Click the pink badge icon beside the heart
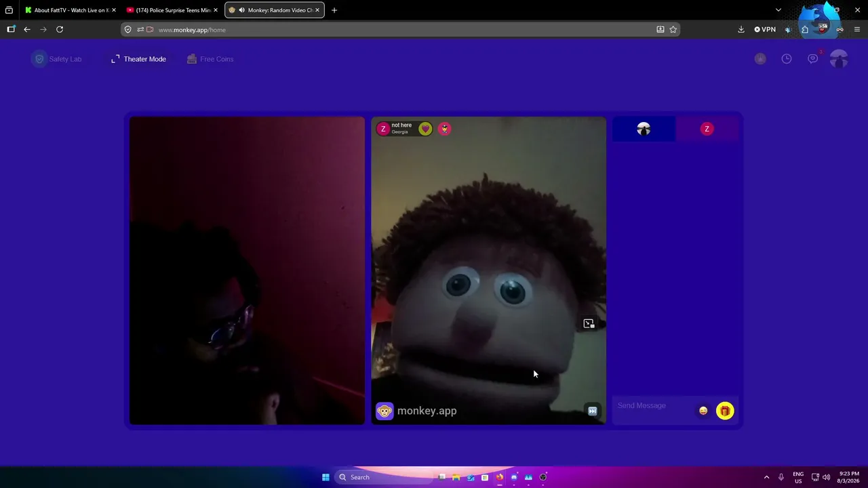This screenshot has height=488, width=868. pos(444,129)
